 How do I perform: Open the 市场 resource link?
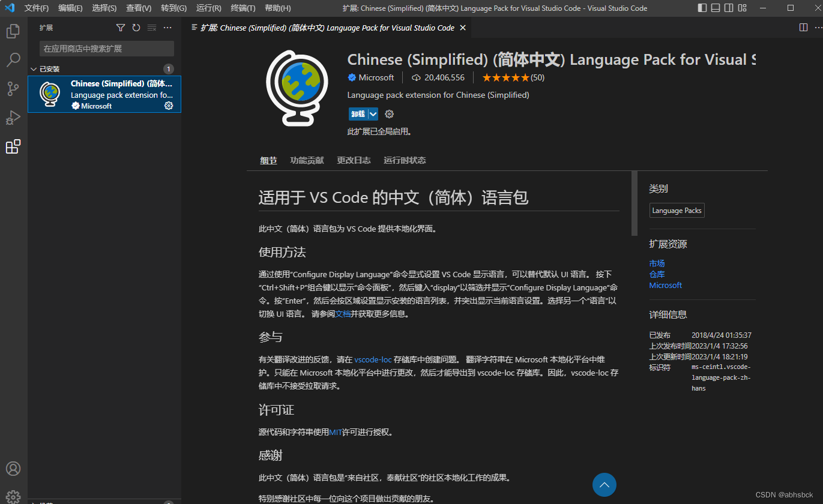tap(657, 263)
